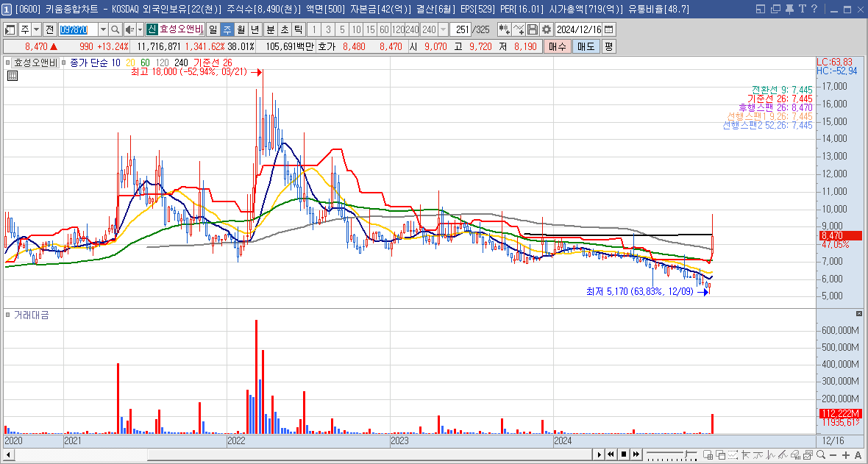Select the 틱 tick period toggle

click(x=298, y=29)
